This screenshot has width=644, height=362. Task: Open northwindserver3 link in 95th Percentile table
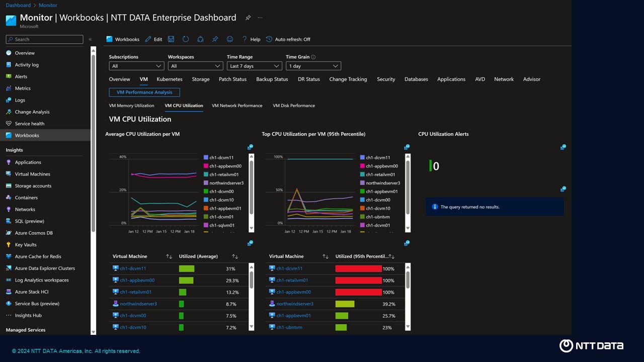[295, 304]
